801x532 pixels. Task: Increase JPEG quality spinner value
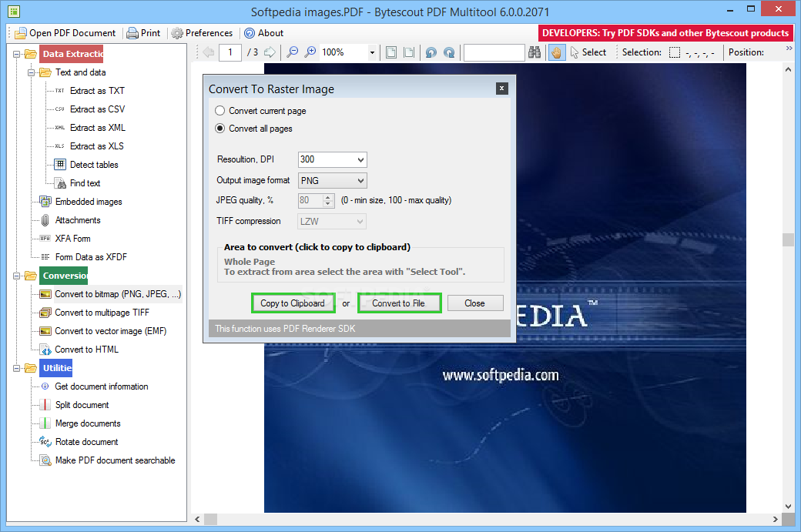328,197
